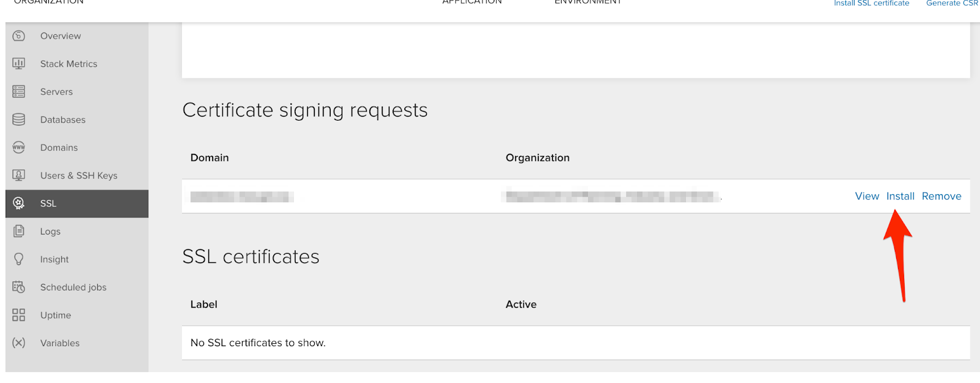Remove the certificate signing request
Image resolution: width=980 pixels, height=383 pixels.
click(941, 196)
